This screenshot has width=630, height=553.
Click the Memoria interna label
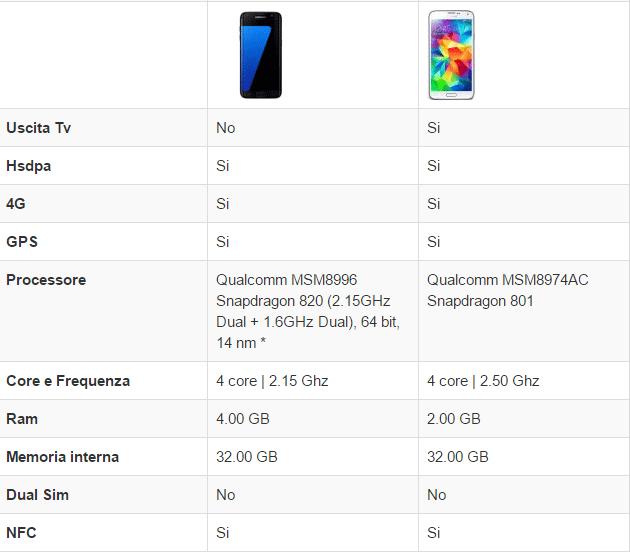[x=62, y=457]
